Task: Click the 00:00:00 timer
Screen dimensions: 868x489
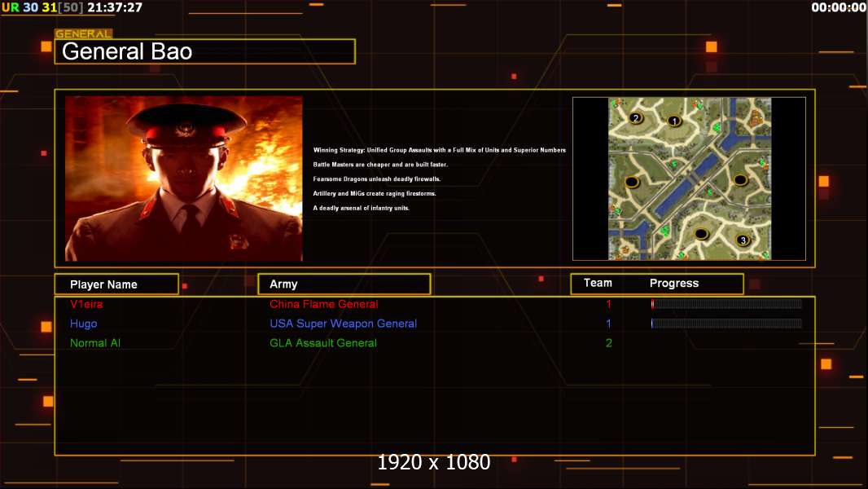Action: [839, 7]
